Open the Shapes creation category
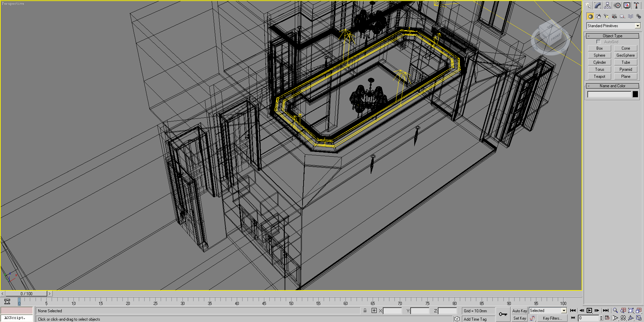Viewport: 644px width, 322px height. [x=598, y=16]
